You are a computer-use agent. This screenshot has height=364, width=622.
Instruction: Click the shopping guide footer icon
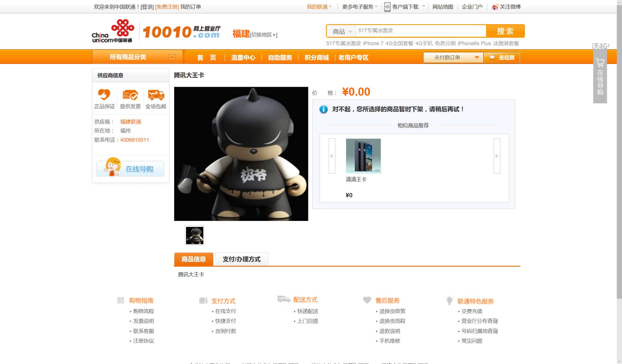(121, 300)
